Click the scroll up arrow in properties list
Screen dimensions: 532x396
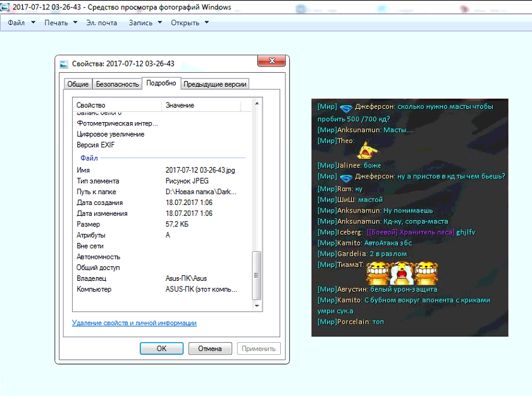pos(257,104)
